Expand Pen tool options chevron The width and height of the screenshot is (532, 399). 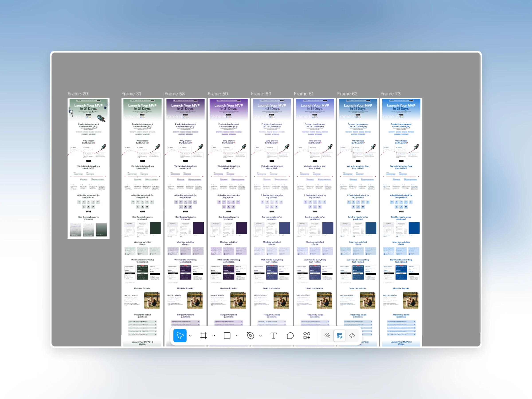point(260,336)
